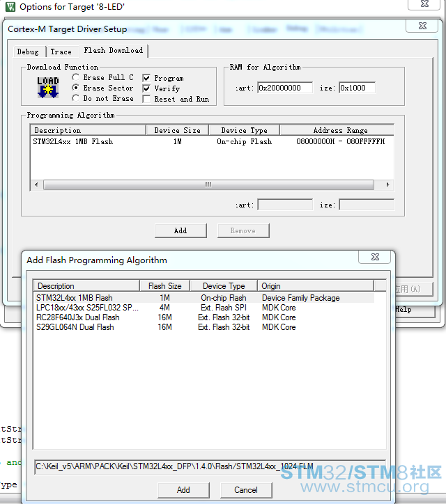Viewport: 446px width, 504px height.
Task: Click Description column header in Programming Algorithm
Action: [x=89, y=130]
